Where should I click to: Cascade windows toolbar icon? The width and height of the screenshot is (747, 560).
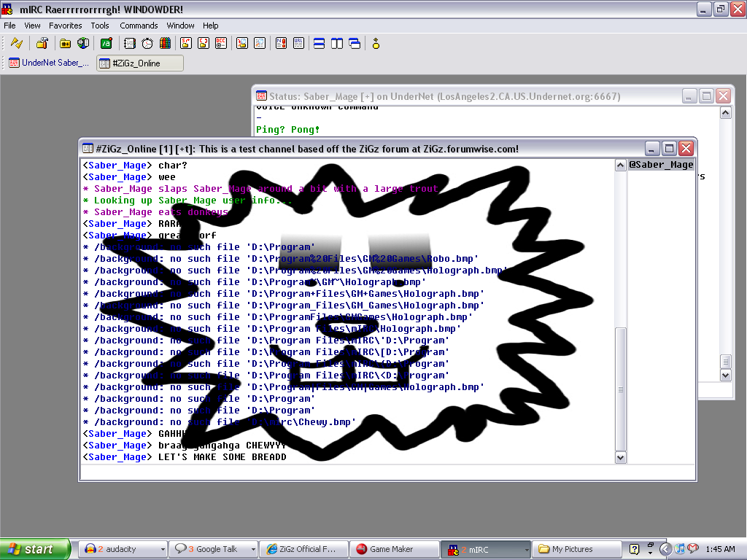tap(355, 43)
